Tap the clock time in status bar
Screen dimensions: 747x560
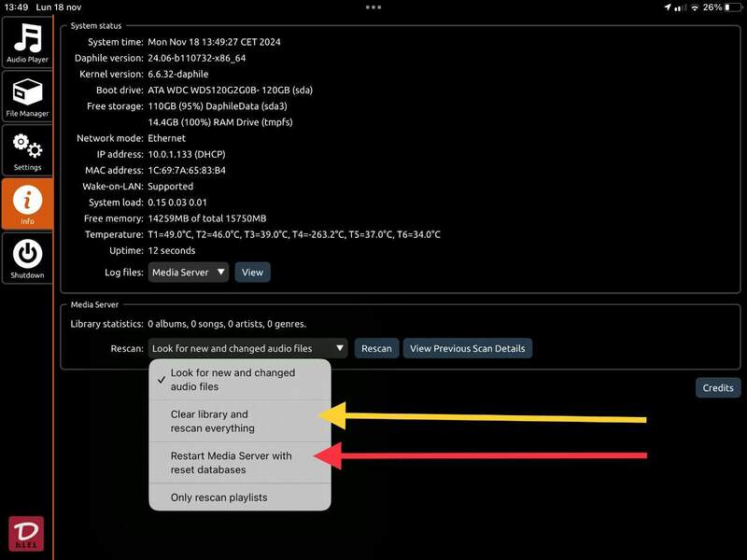coord(15,7)
